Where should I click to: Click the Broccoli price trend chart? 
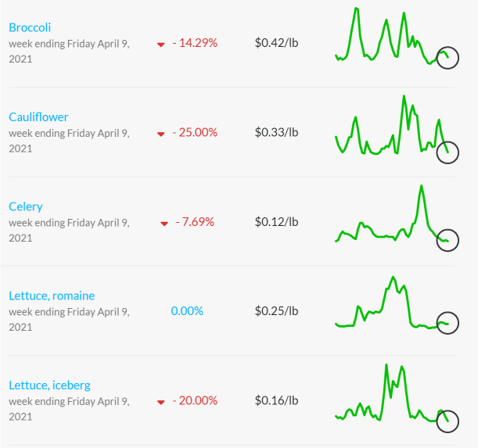[397, 38]
